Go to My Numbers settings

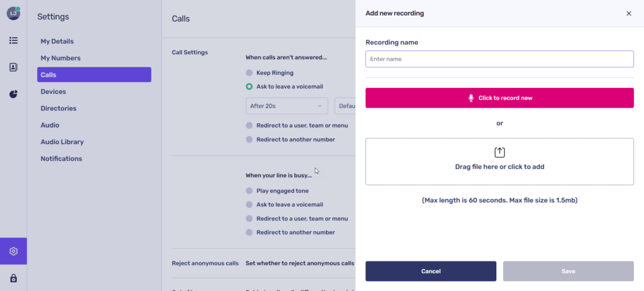click(x=60, y=58)
